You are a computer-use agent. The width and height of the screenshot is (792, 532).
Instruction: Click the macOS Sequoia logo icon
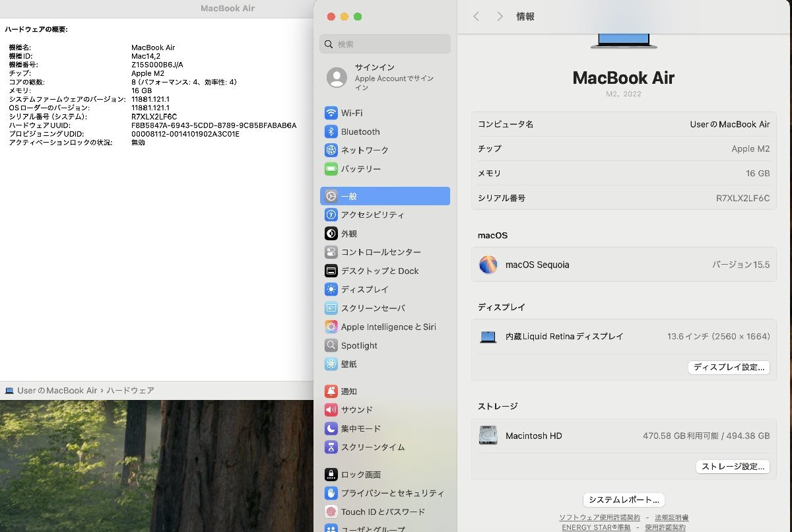[x=488, y=265]
